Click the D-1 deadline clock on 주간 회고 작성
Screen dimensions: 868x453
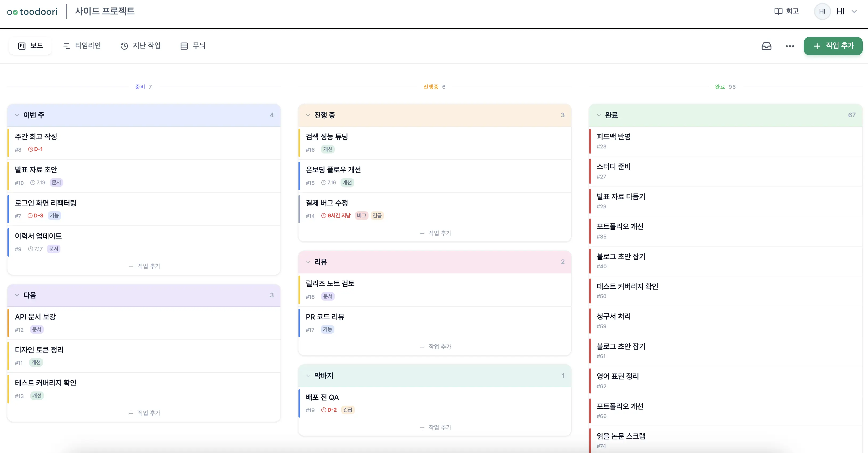(x=35, y=149)
